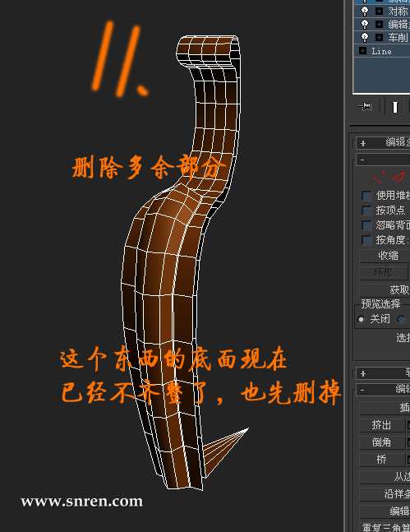Expand the 车削 modifier plus box
The width and height of the screenshot is (410, 532).
coord(379,37)
